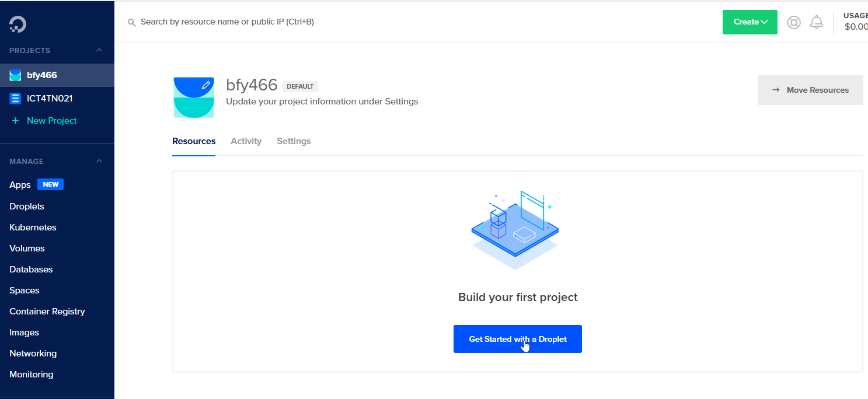Switch to the Activity tab
868x399 pixels.
[246, 141]
